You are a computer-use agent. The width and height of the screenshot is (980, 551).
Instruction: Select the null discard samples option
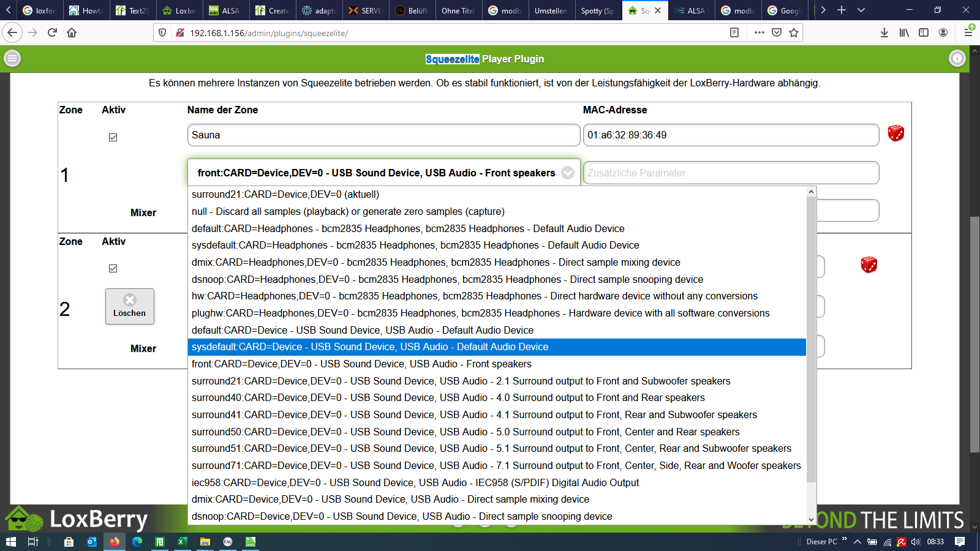point(497,211)
